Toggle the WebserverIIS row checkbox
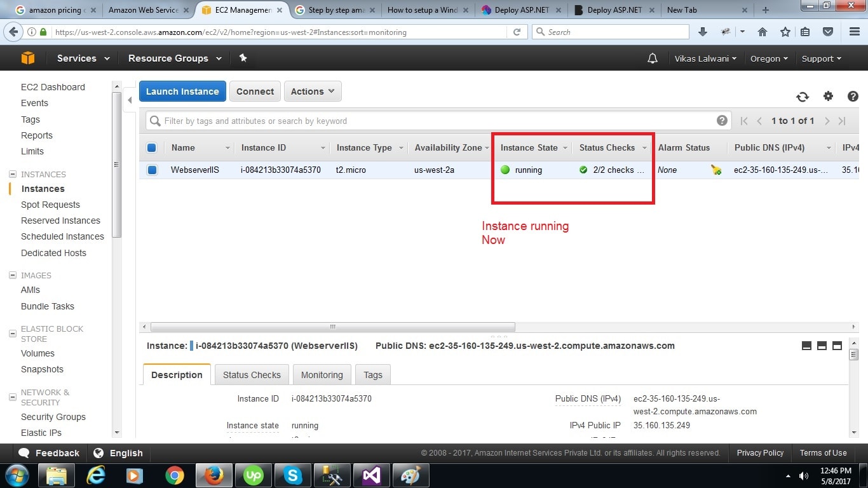The image size is (868, 488). point(152,170)
